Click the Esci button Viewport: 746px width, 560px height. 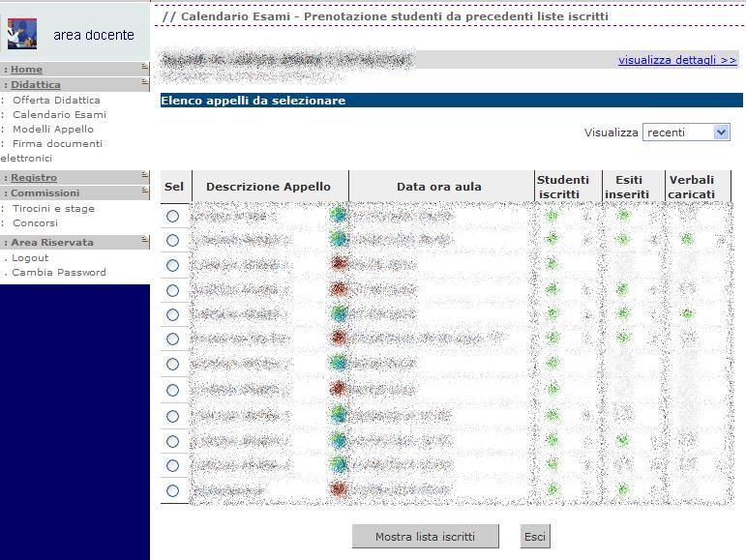(x=535, y=537)
